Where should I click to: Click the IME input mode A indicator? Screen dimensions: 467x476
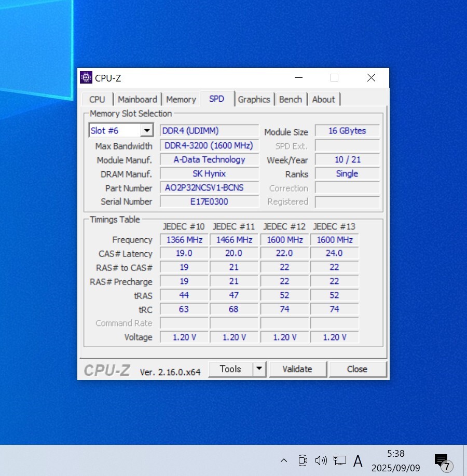click(358, 461)
